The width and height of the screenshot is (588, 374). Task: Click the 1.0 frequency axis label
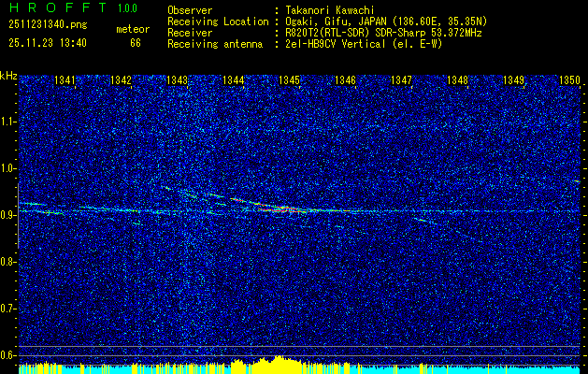[8, 168]
